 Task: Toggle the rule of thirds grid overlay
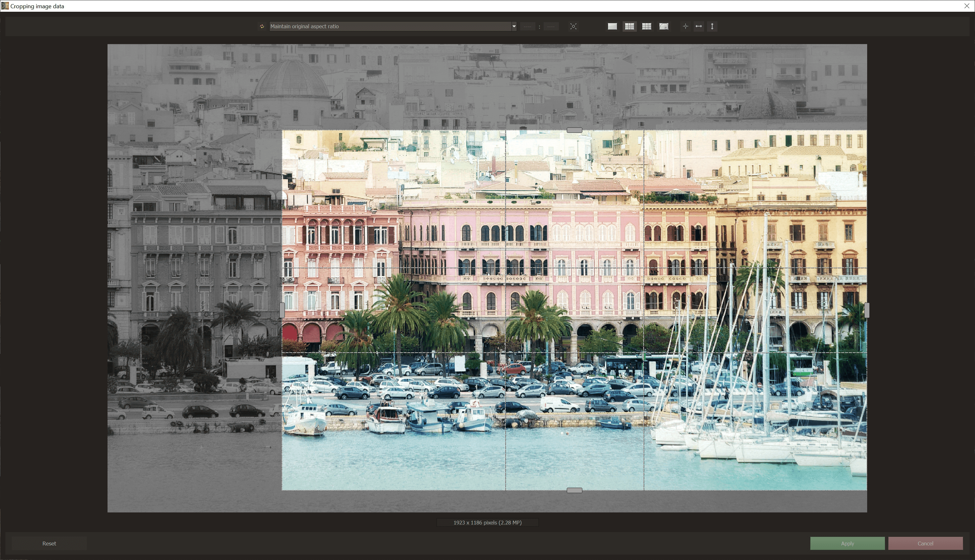point(629,27)
